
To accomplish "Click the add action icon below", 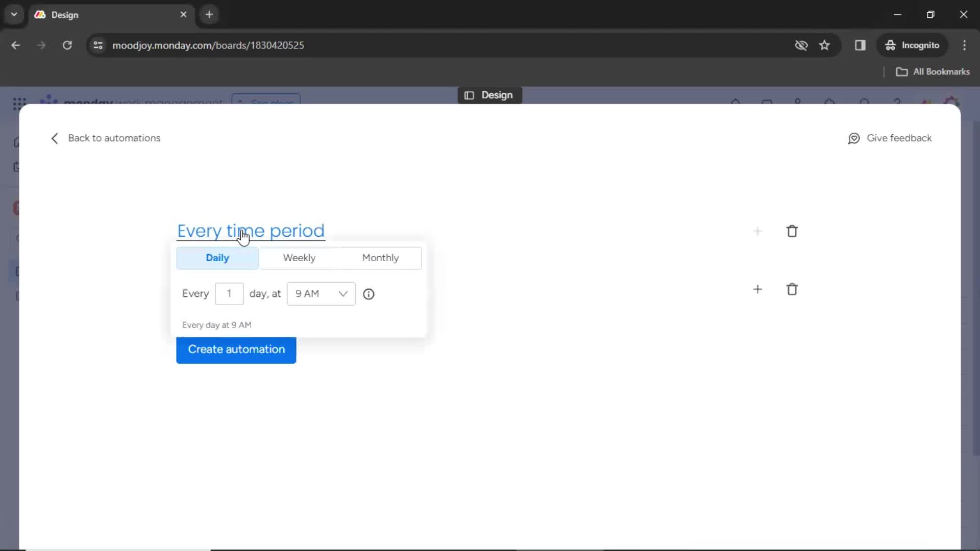I will pos(757,289).
